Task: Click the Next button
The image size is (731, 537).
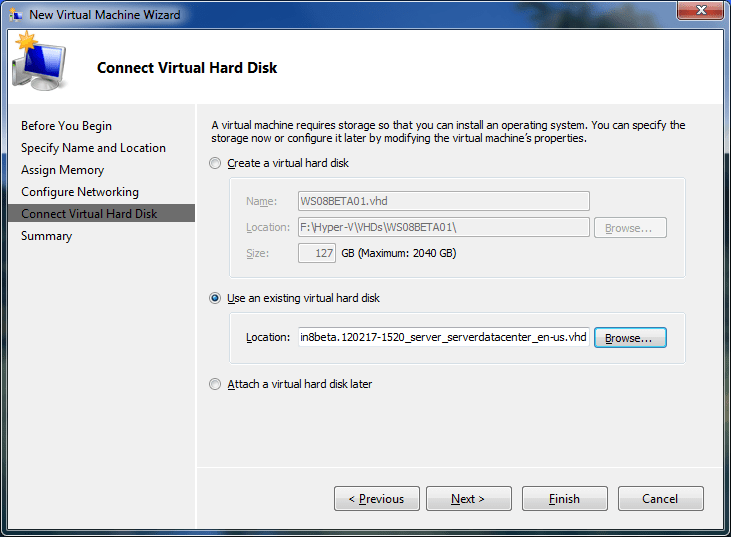Action: (468, 499)
